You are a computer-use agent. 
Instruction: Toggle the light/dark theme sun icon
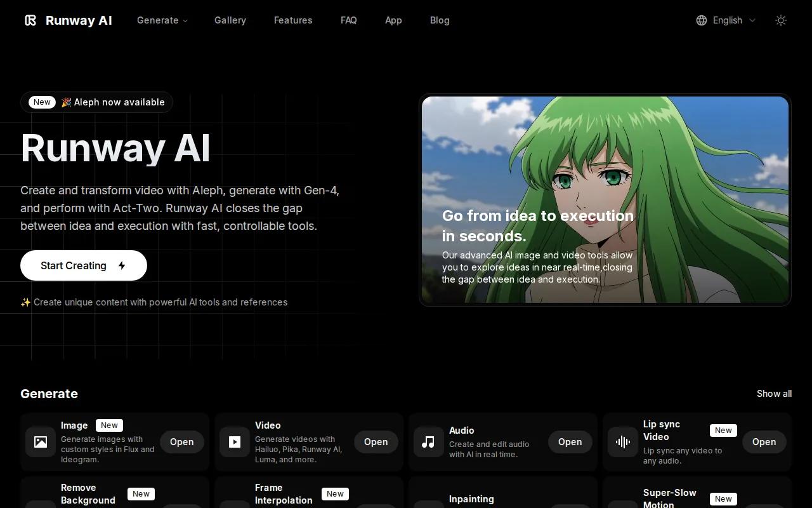[781, 20]
